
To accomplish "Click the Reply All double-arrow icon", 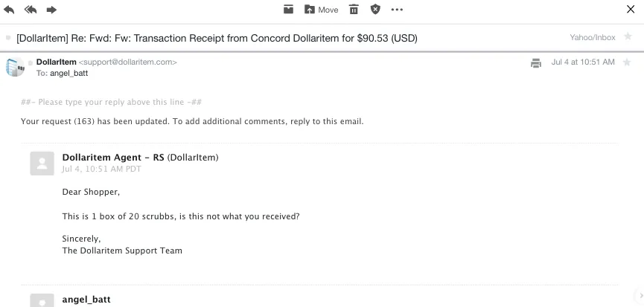I will pyautogui.click(x=31, y=10).
